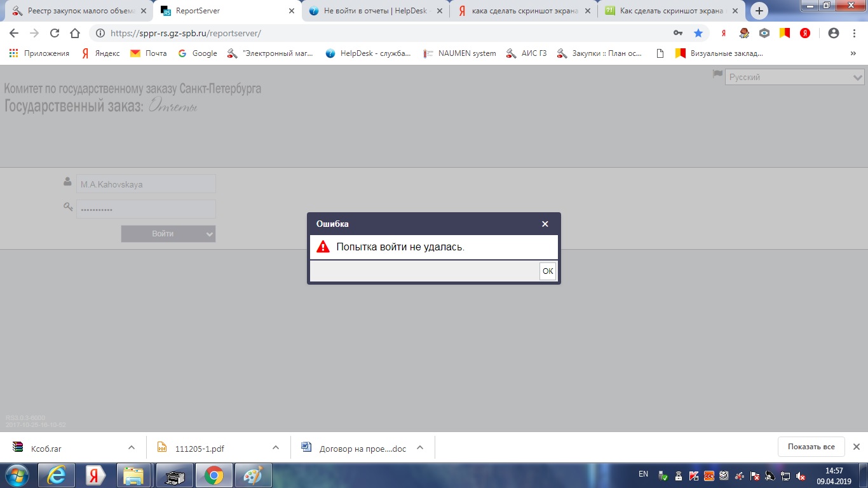This screenshot has width=868, height=488.
Task: Open the printer taskbar icon
Action: click(173, 475)
